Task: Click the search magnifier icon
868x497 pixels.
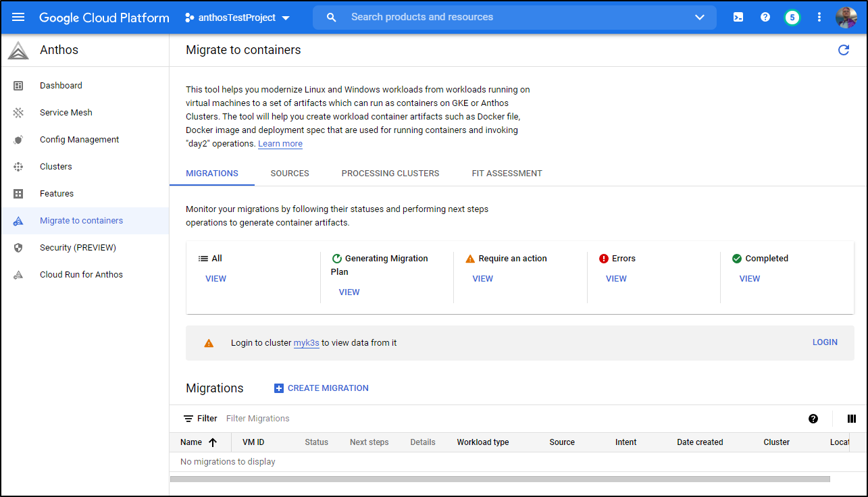Action: click(331, 17)
